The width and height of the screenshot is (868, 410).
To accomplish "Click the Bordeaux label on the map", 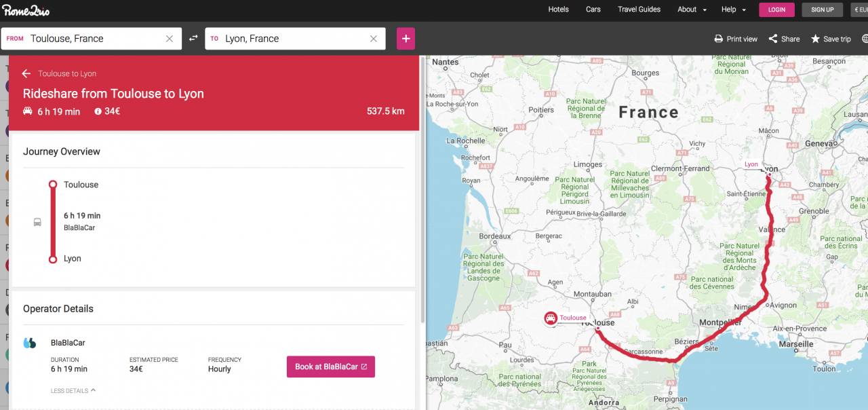I will [495, 236].
